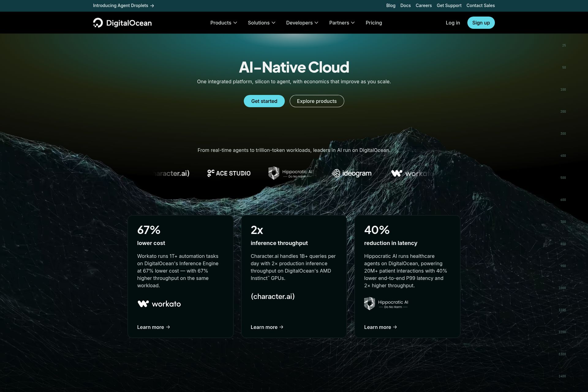The image size is (588, 392).
Task: Click Learn more in reduction in latency card
Action: tap(380, 327)
